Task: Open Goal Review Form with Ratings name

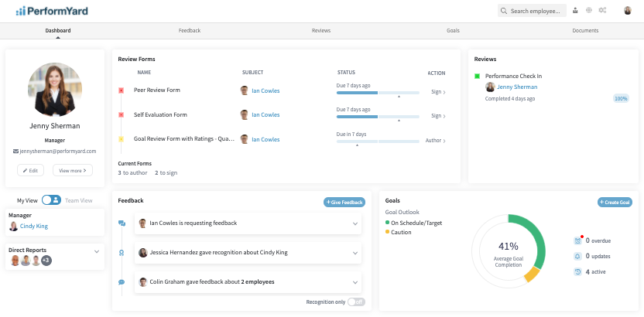Action: [x=184, y=139]
